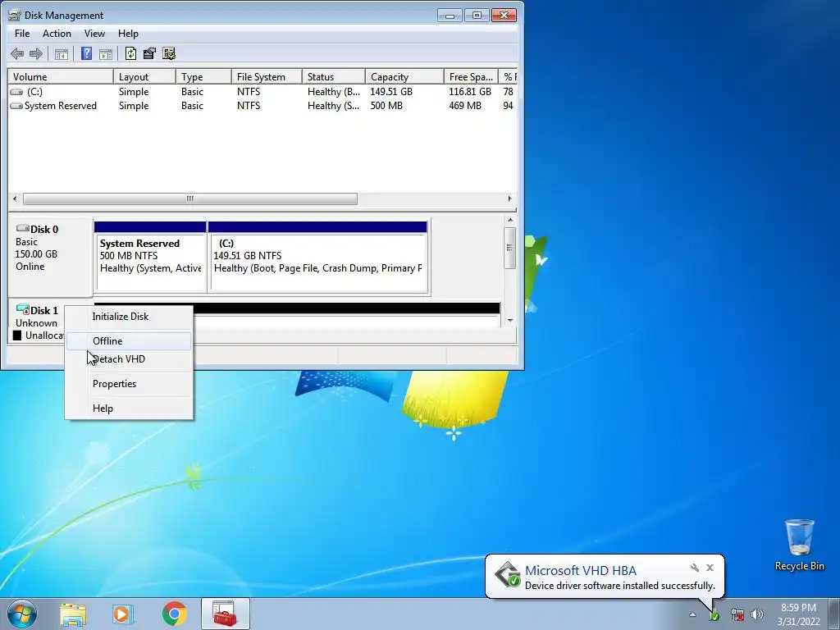Click the device installation tray icon

coord(714,615)
